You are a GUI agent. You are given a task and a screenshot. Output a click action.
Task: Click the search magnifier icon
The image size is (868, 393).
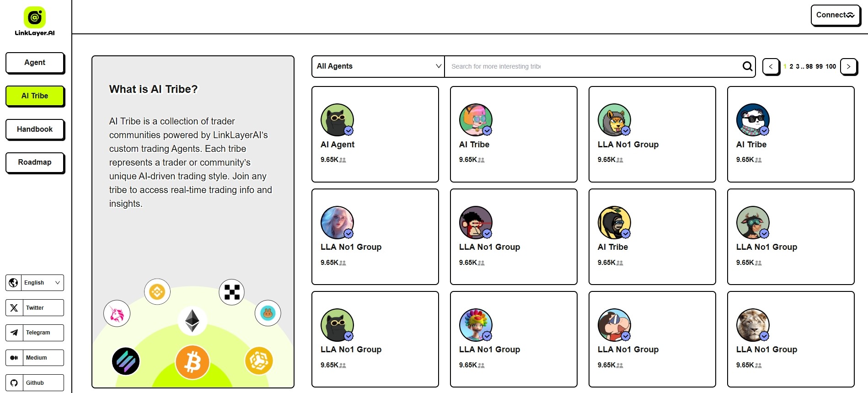[x=747, y=66]
